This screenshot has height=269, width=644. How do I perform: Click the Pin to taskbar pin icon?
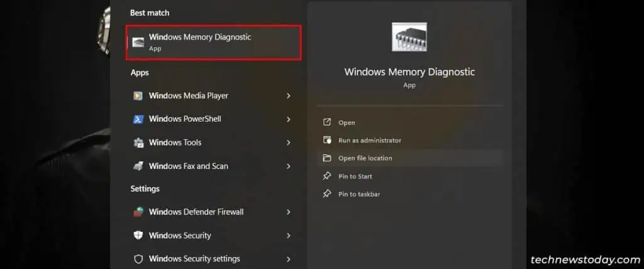327,194
